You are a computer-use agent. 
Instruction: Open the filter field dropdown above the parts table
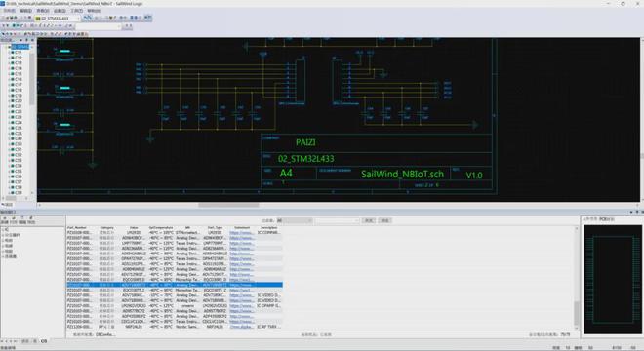pyautogui.click(x=295, y=221)
